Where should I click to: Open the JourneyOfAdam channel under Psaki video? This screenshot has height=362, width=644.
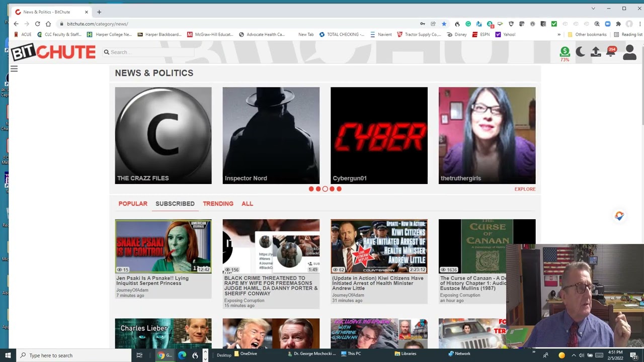(132, 290)
